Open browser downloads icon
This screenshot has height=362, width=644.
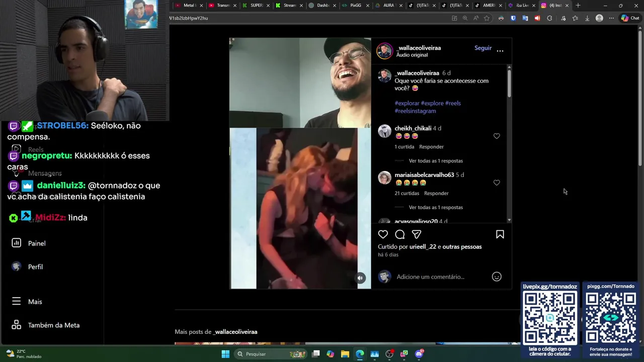(587, 18)
